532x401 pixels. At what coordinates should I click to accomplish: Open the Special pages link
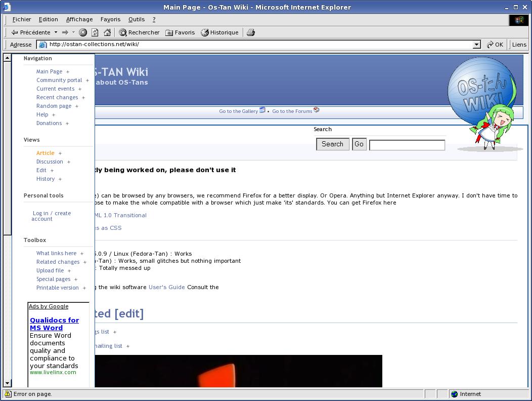pyautogui.click(x=53, y=279)
